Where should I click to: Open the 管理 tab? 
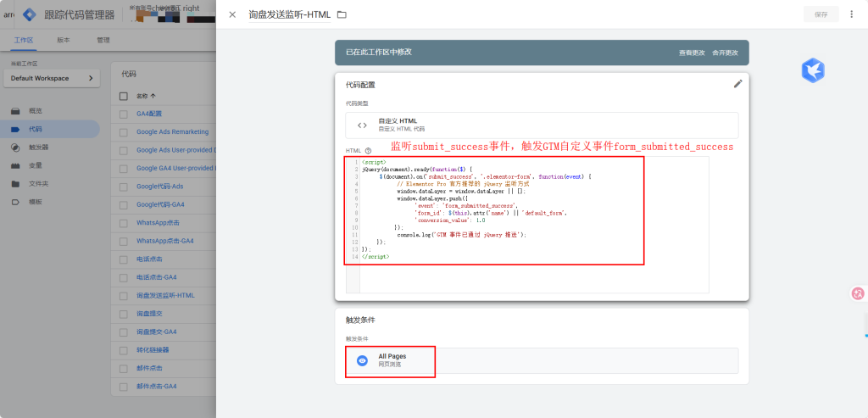[103, 40]
